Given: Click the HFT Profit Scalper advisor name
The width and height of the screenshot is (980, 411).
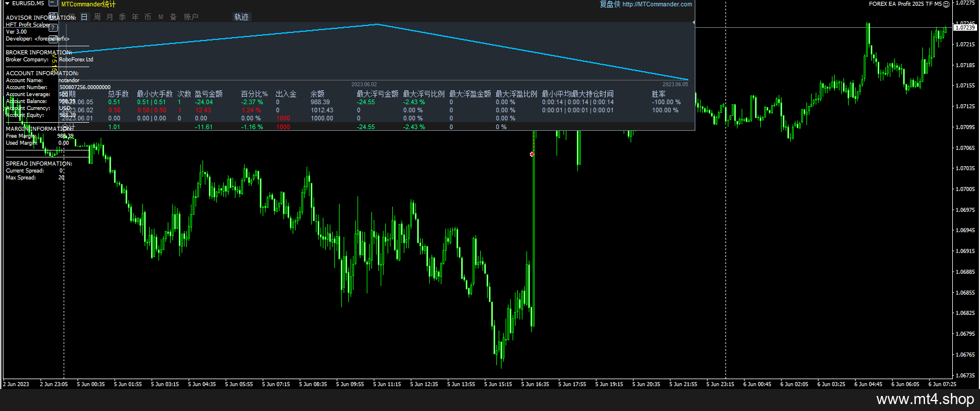Looking at the screenshot, I should pyautogui.click(x=27, y=25).
